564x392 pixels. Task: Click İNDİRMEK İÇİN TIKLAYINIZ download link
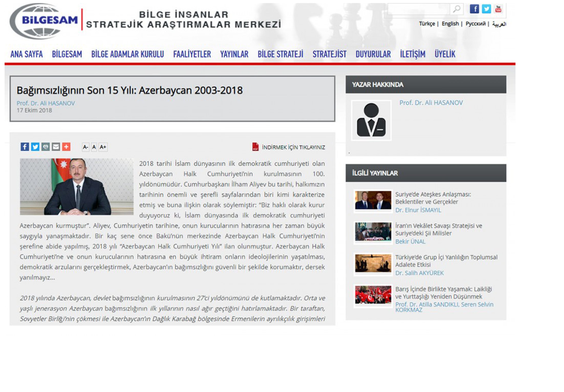293,147
